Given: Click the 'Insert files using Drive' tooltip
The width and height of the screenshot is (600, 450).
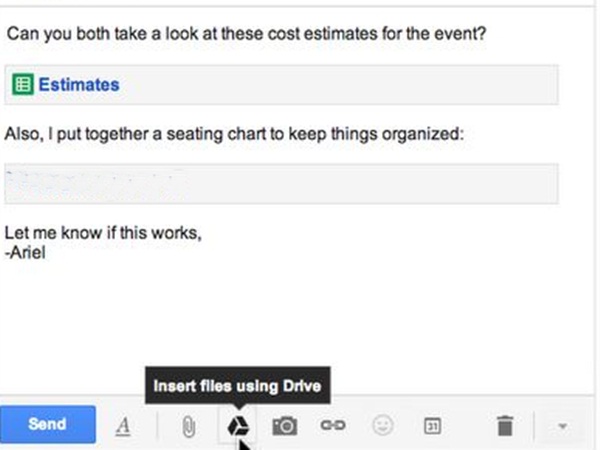Looking at the screenshot, I should click(x=238, y=384).
